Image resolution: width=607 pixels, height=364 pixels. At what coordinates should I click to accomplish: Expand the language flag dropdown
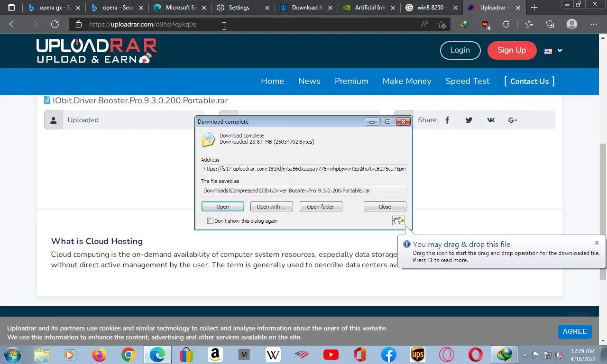click(553, 51)
